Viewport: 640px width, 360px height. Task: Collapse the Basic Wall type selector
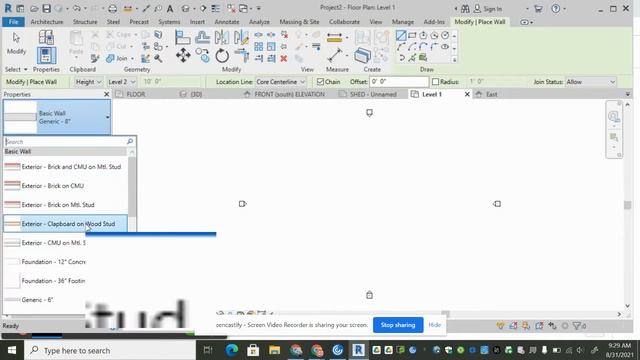[x=107, y=117]
